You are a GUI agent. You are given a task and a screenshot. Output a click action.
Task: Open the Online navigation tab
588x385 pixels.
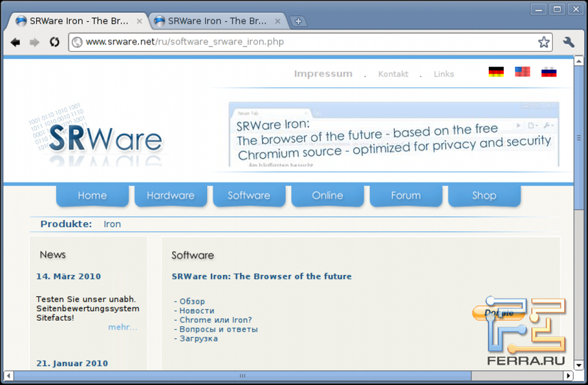point(328,196)
